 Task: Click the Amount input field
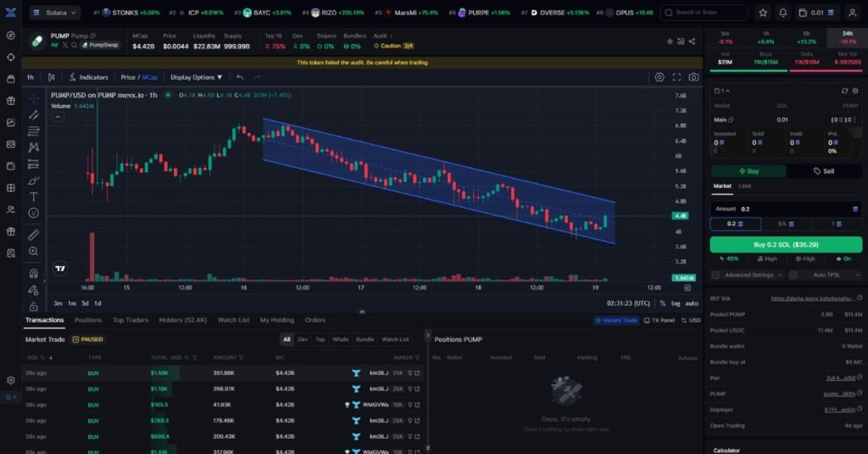click(x=786, y=209)
